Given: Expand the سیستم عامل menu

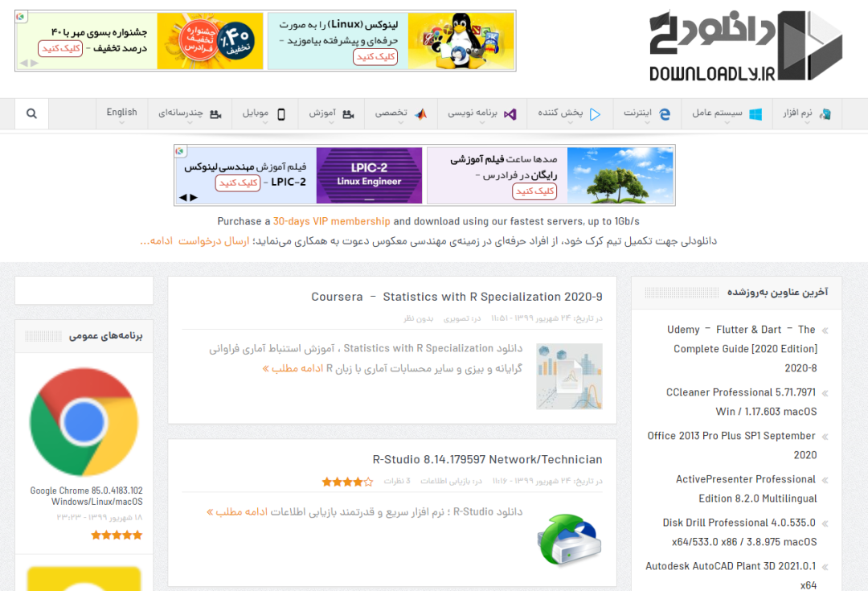Looking at the screenshot, I should (x=727, y=113).
